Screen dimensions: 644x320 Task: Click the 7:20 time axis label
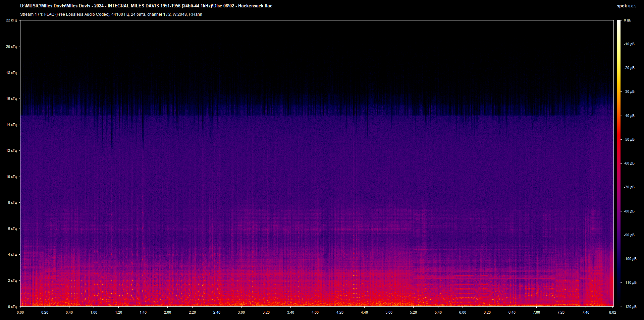click(x=561, y=312)
